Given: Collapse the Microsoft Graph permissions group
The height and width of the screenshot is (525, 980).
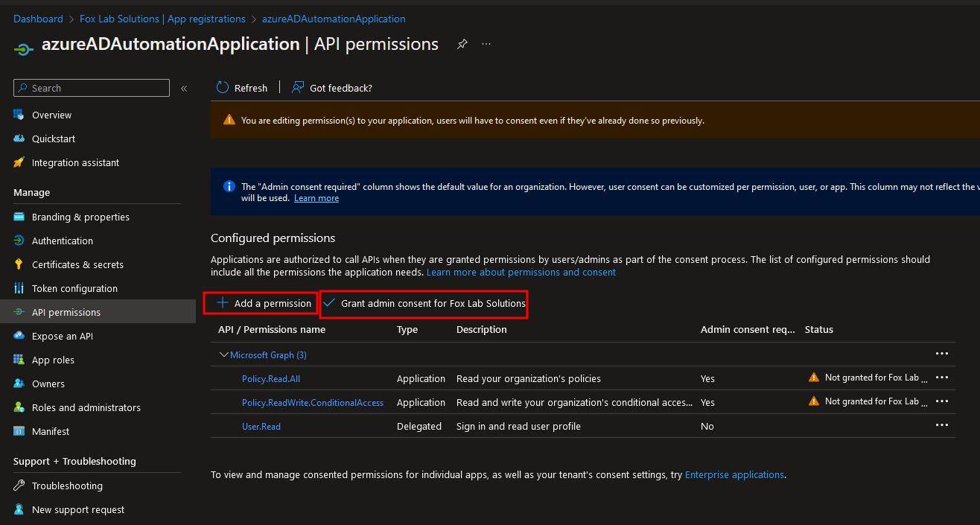Looking at the screenshot, I should (x=223, y=355).
